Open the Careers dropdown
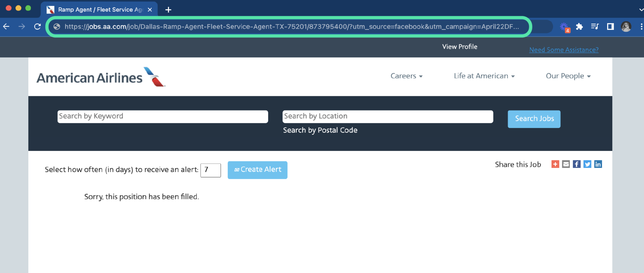The image size is (644, 273). click(406, 76)
